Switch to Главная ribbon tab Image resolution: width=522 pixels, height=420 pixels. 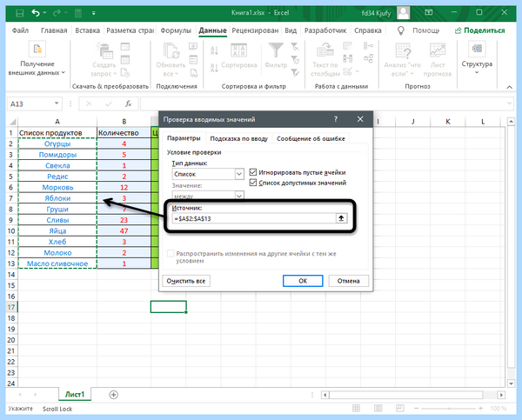click(54, 30)
